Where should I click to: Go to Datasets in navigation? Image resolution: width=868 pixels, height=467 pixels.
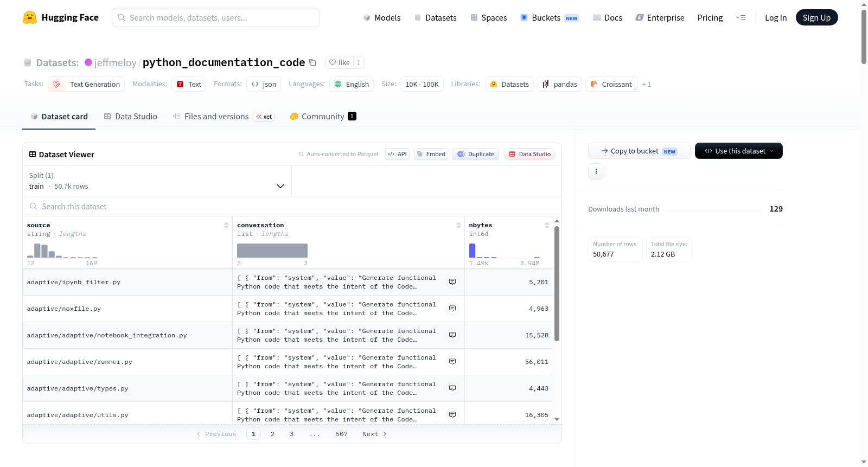[x=435, y=17]
